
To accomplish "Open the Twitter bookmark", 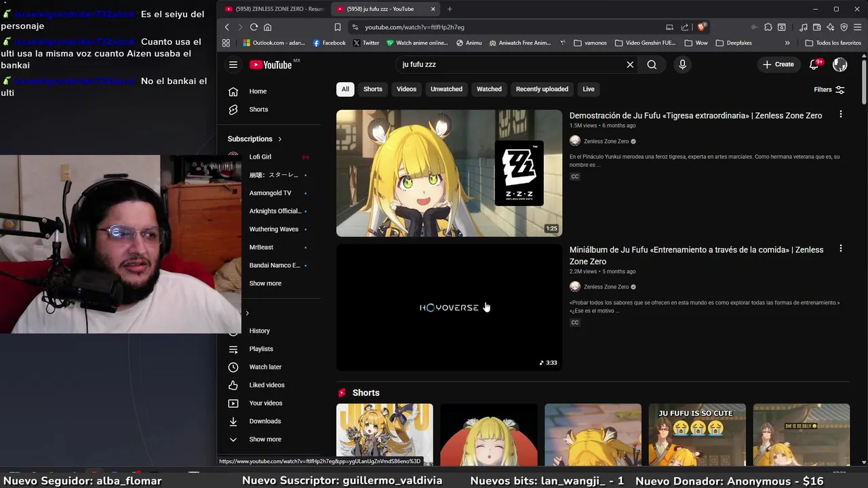I will pyautogui.click(x=366, y=43).
